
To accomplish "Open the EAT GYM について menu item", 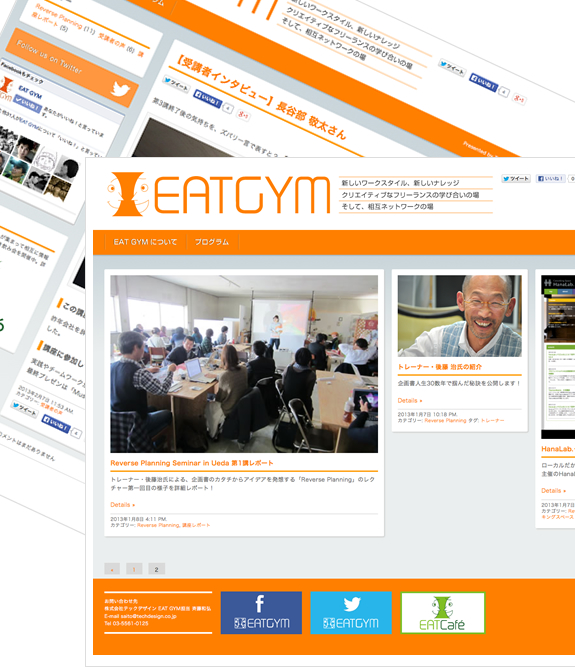I will [145, 242].
